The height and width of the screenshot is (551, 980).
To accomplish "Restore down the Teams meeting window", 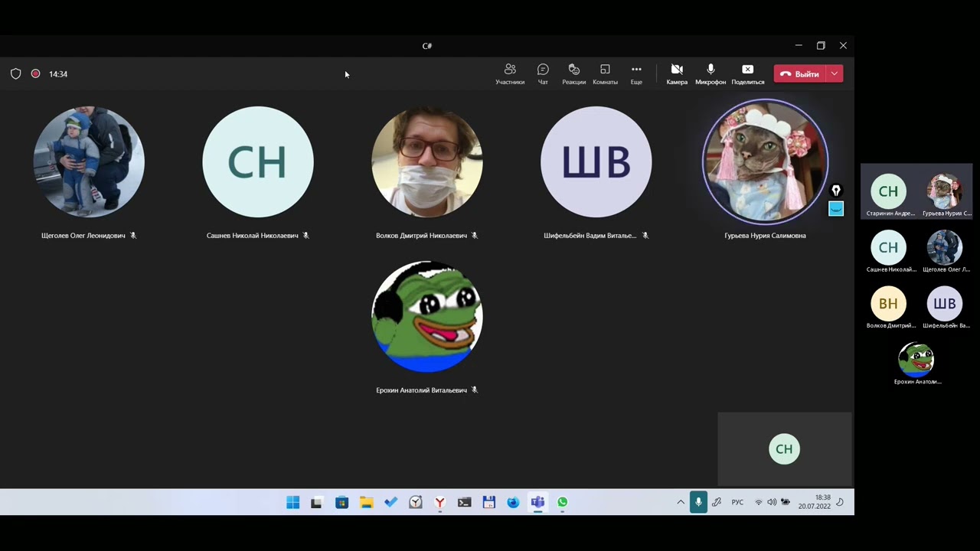I will pos(821,46).
